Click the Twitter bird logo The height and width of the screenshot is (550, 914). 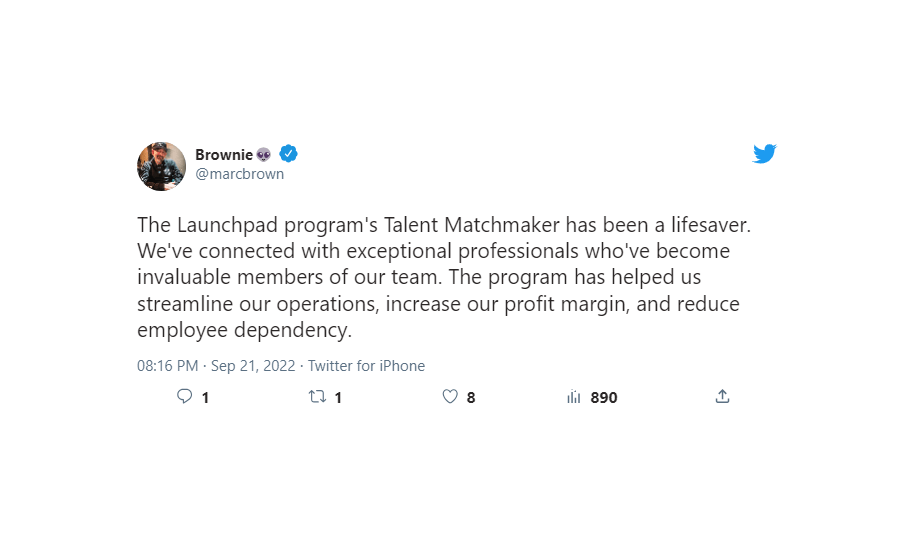[x=764, y=154]
